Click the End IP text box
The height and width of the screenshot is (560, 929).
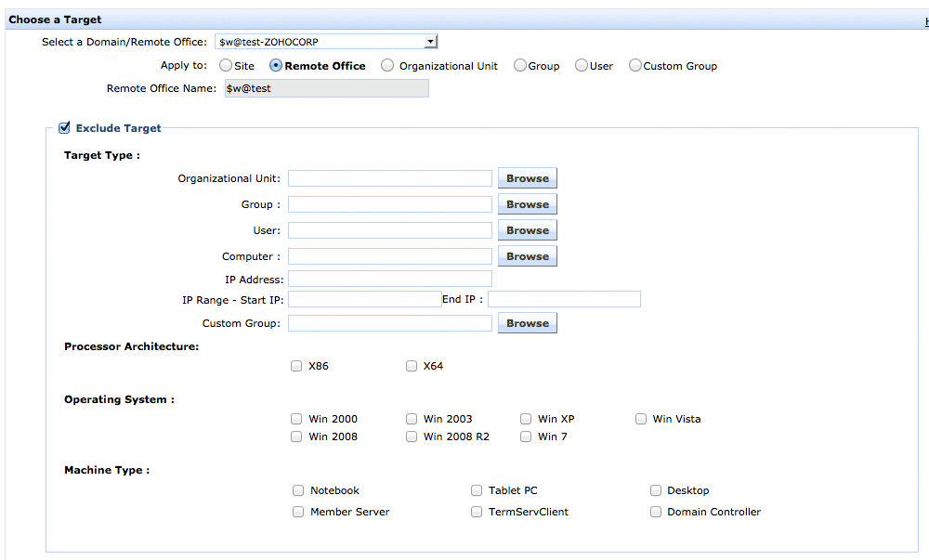coord(564,299)
